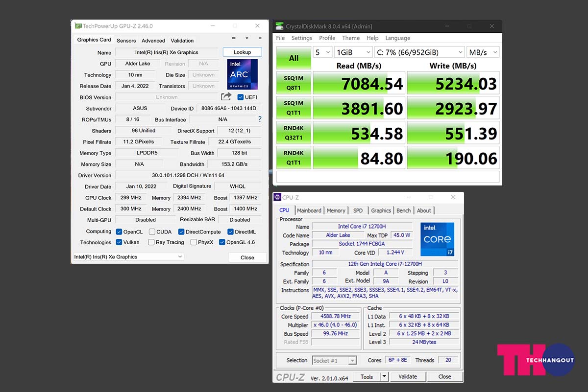The height and width of the screenshot is (392, 588).
Task: Click CPU-Z Validate button
Action: pos(408,377)
